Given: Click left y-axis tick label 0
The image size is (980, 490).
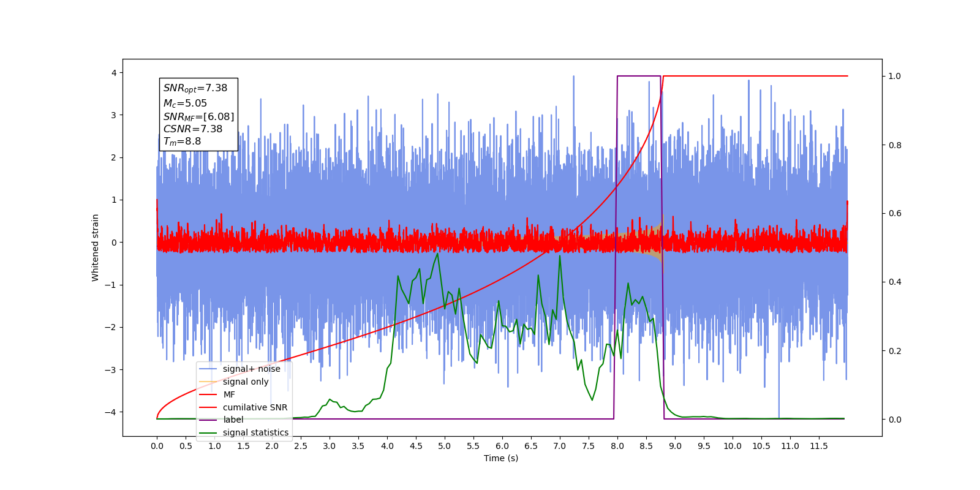Looking at the screenshot, I should pyautogui.click(x=114, y=243).
